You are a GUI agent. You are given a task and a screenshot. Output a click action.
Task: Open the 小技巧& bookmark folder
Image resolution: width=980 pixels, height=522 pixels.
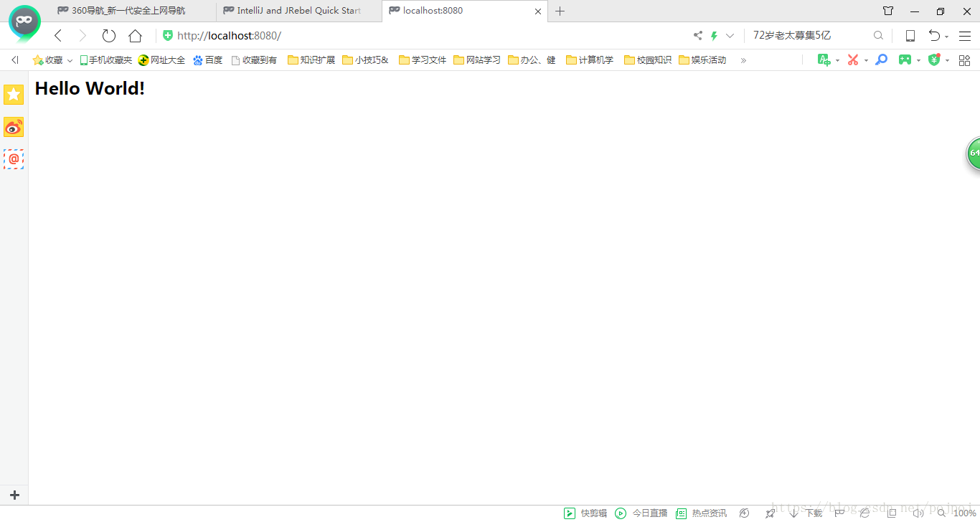coord(365,60)
